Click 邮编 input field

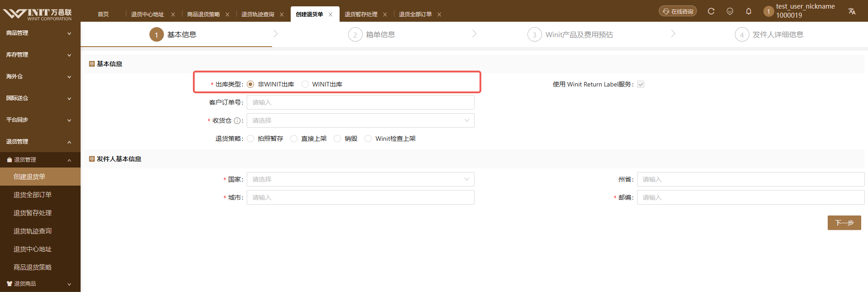[x=751, y=197]
